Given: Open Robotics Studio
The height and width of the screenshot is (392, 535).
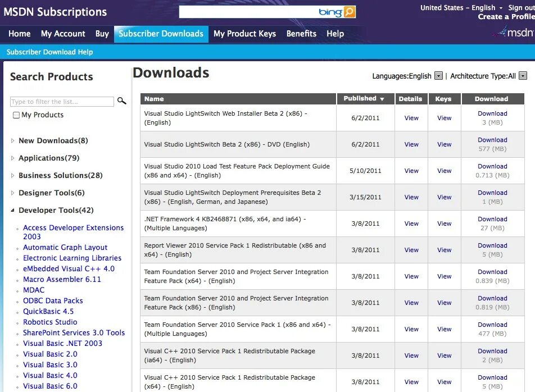Looking at the screenshot, I should [x=50, y=322].
